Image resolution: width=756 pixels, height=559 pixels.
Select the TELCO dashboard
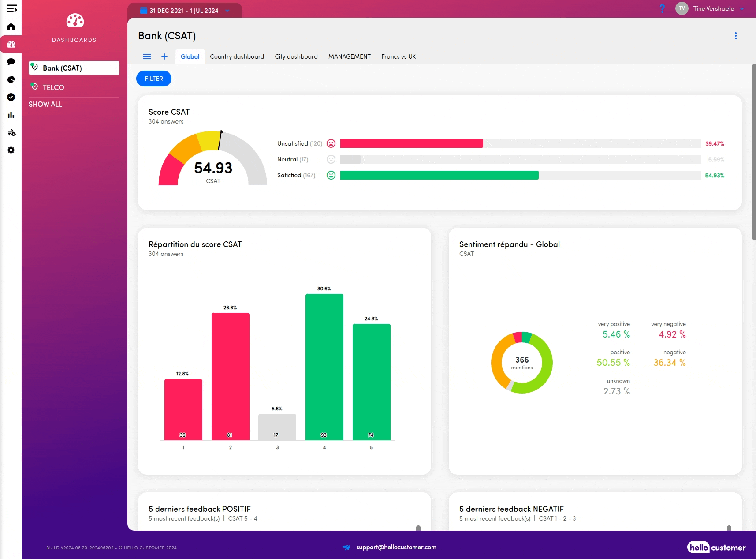point(53,87)
